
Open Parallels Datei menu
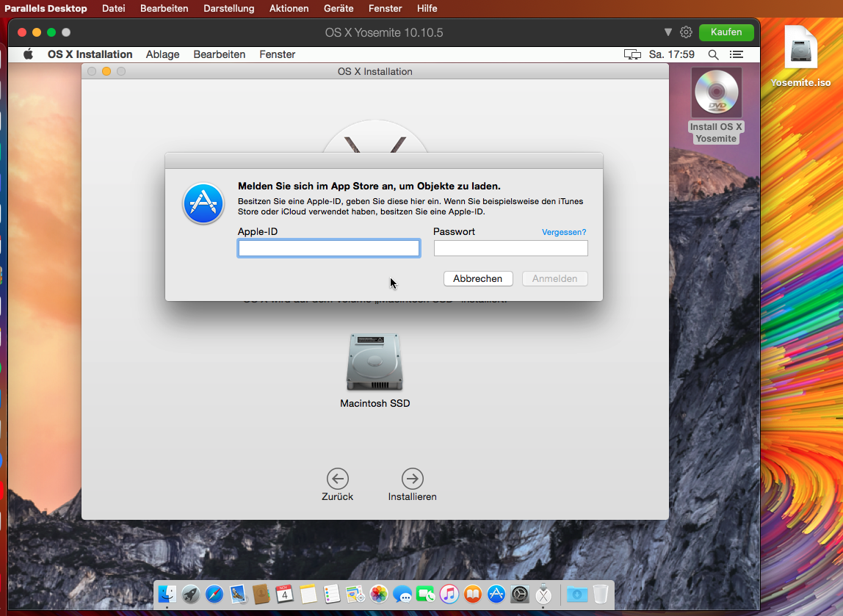(x=113, y=9)
